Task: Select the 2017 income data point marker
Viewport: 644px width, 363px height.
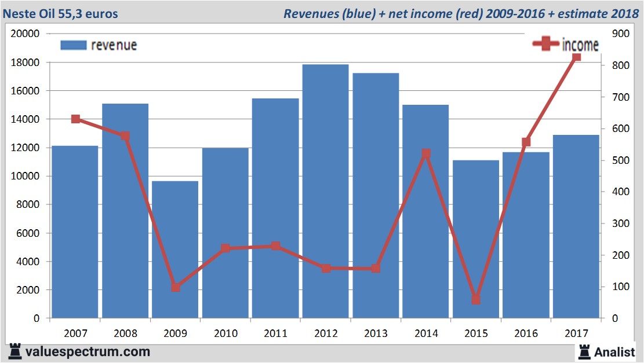Action: coord(576,57)
